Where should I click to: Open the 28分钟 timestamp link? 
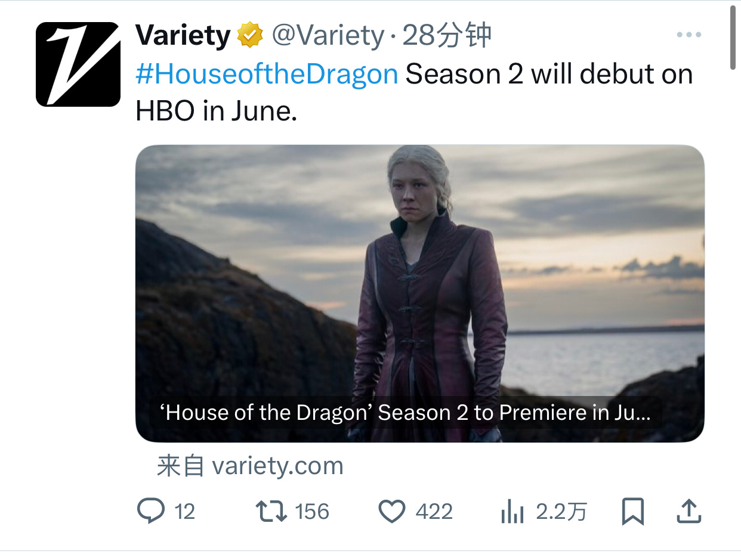447,36
